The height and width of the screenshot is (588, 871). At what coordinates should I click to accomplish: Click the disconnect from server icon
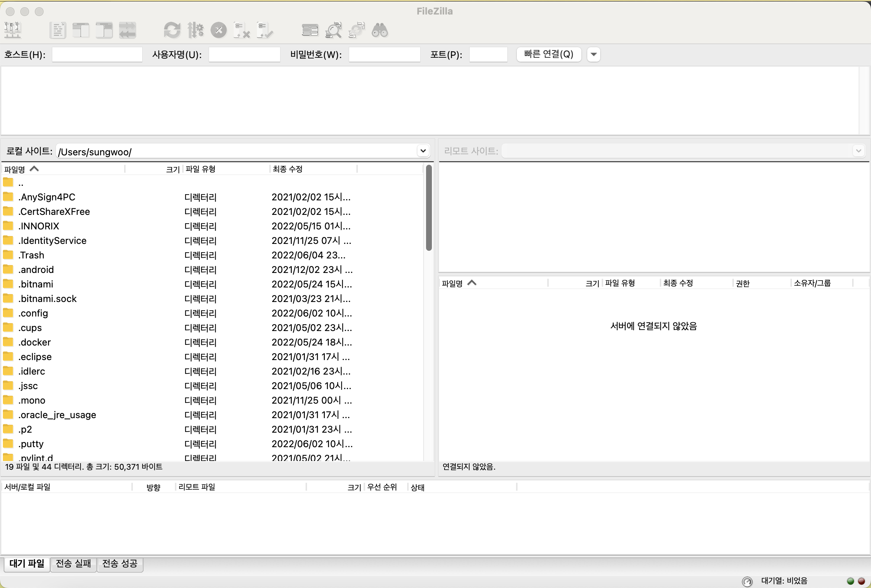point(242,30)
